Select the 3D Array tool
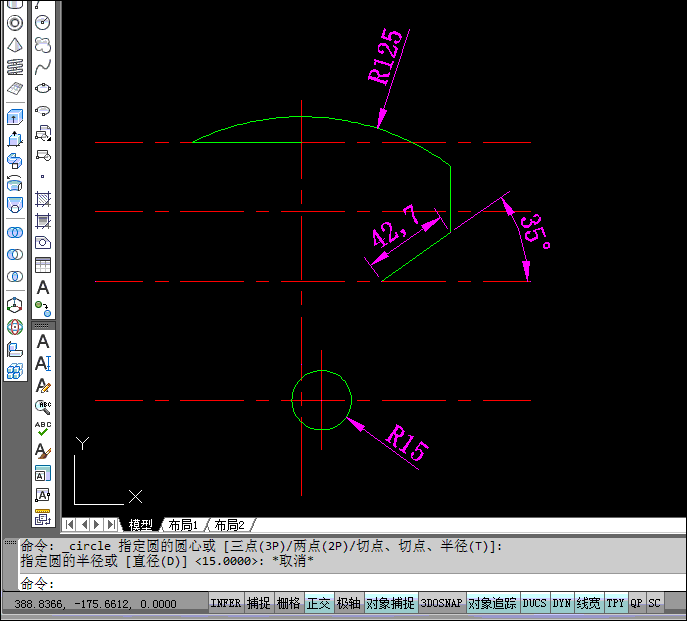687x621 pixels. coord(15,371)
